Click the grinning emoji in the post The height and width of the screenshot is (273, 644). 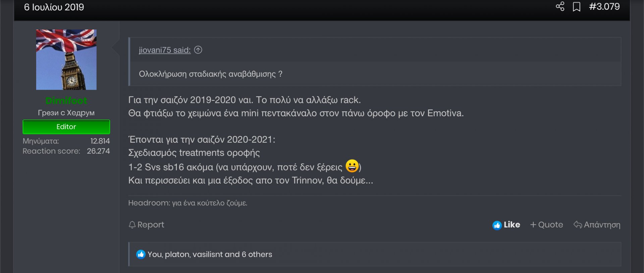352,166
